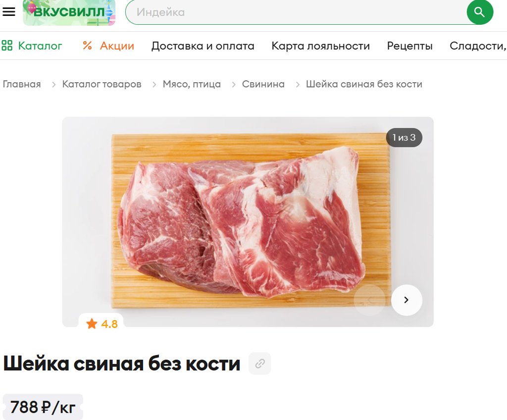Click the Каталог grid icon
The image size is (507, 420).
click(x=7, y=45)
